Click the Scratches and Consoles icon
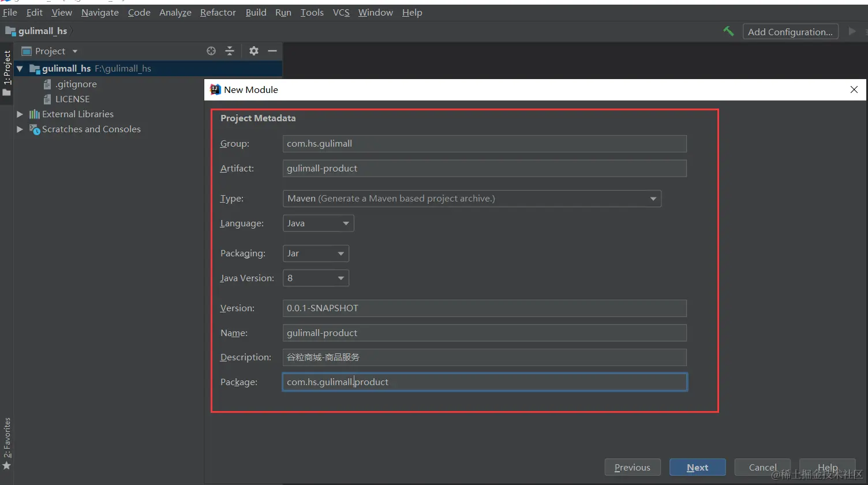The image size is (868, 485). [35, 129]
